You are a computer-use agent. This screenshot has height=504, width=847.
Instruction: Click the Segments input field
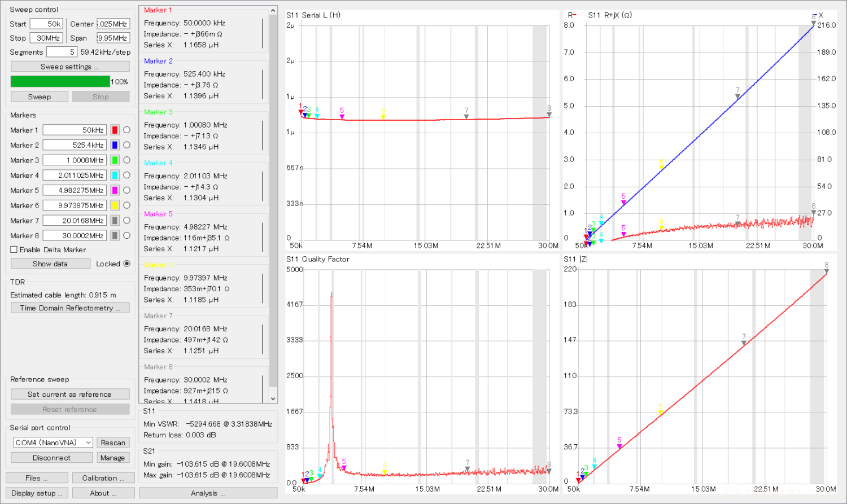(x=61, y=52)
